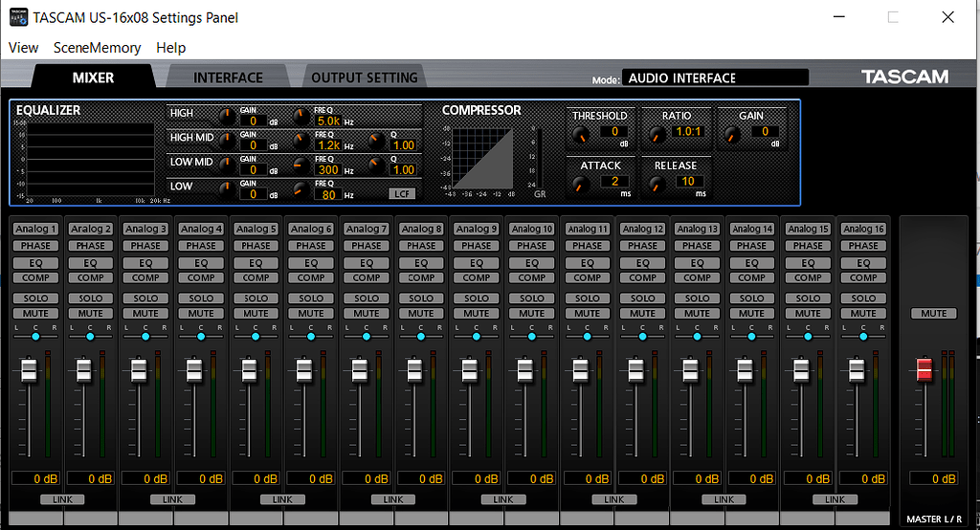Toggle the LCF low-cut filter button
Image resolution: width=980 pixels, height=530 pixels.
coord(402,194)
